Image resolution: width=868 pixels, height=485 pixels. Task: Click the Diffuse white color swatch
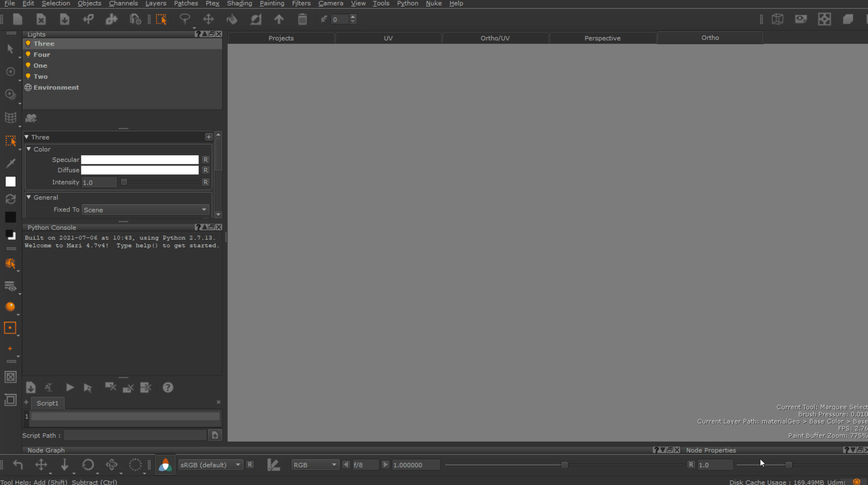140,170
